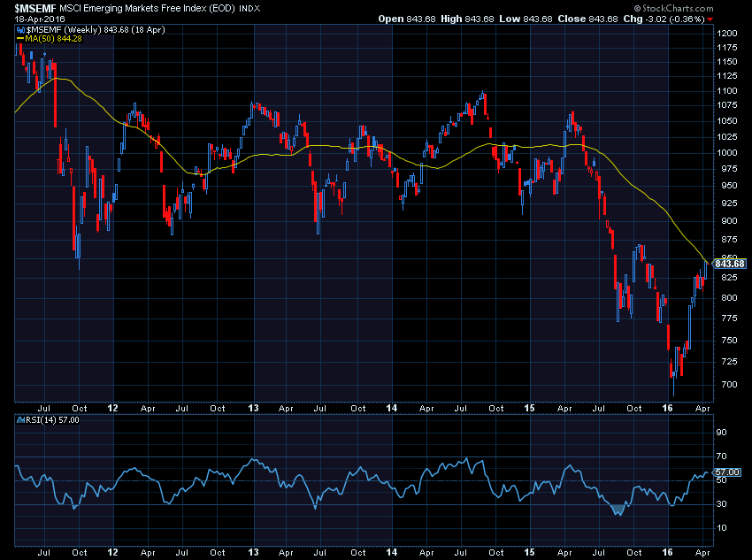Click the 750 price axis label

pos(730,341)
